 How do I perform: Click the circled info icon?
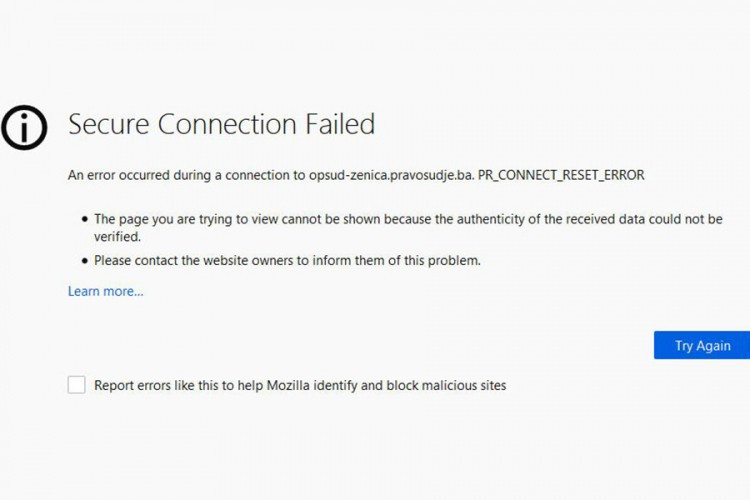[x=25, y=126]
